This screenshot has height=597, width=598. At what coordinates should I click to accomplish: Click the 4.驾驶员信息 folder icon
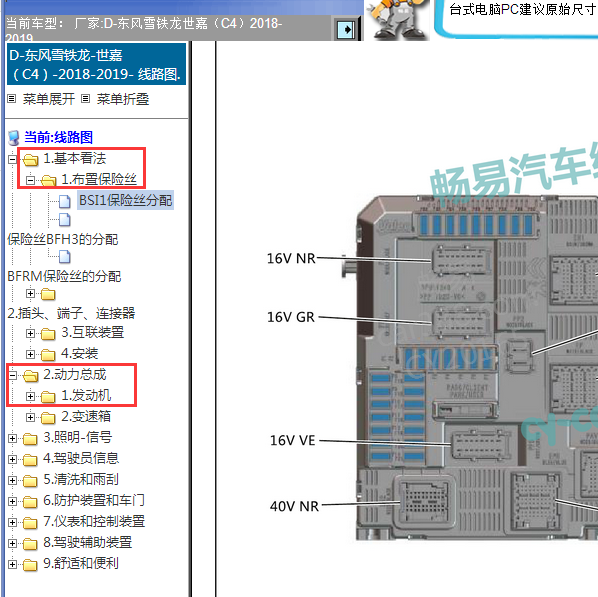(x=31, y=460)
